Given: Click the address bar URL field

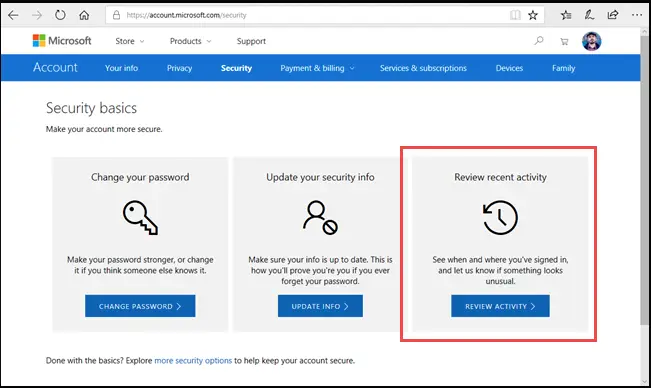Looking at the screenshot, I should 324,15.
